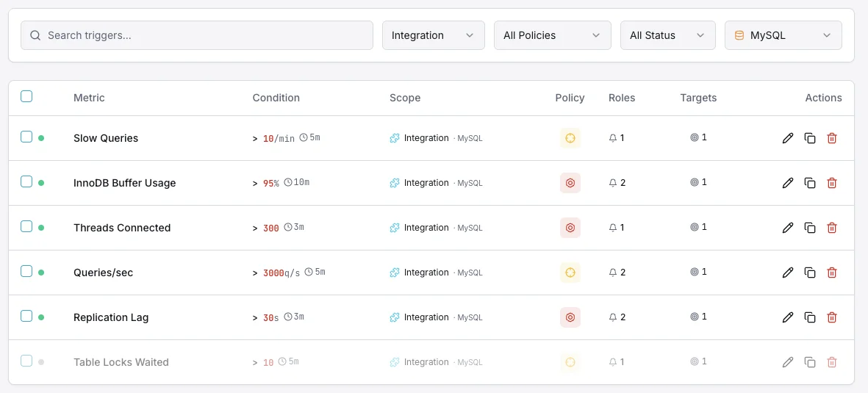Open the Integration scope dropdown
Image resolution: width=868 pixels, height=393 pixels.
[434, 35]
